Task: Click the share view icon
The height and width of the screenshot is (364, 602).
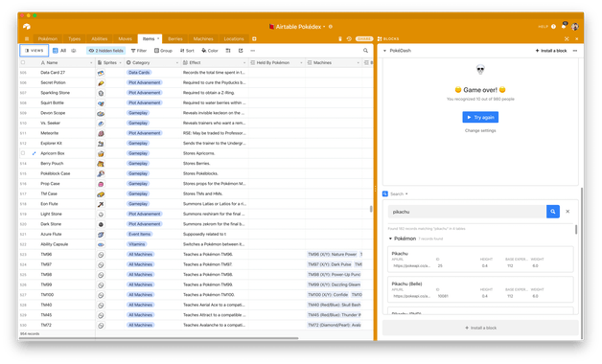Action: pyautogui.click(x=241, y=50)
